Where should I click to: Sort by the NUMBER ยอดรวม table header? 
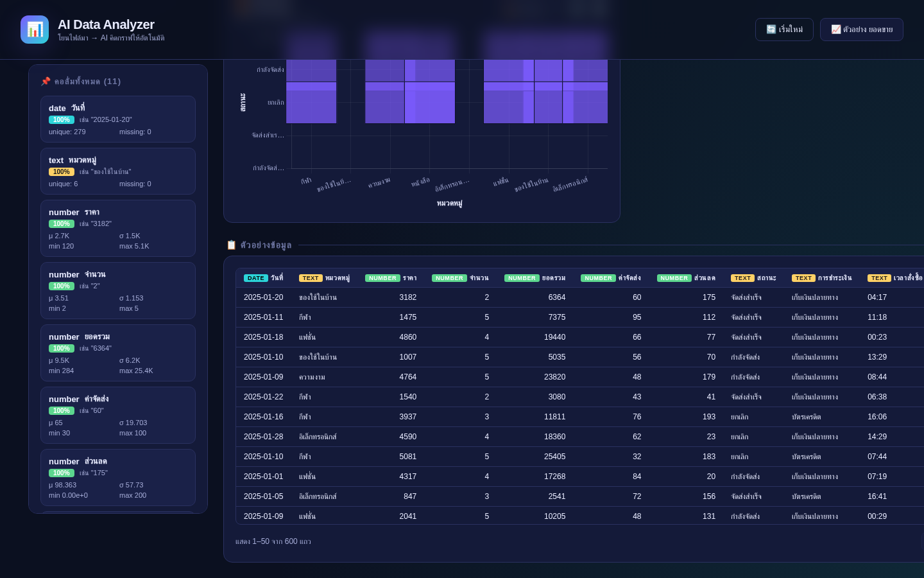pyautogui.click(x=535, y=278)
